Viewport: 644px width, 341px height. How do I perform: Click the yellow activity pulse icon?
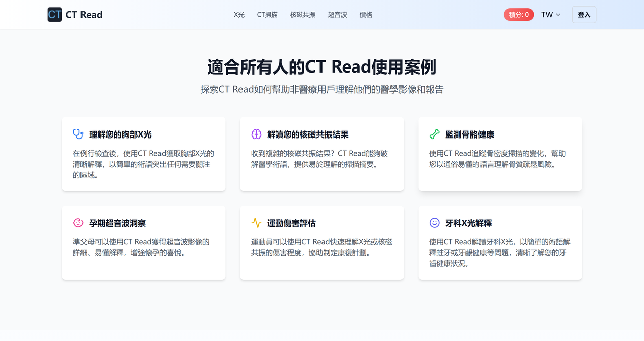(x=256, y=223)
